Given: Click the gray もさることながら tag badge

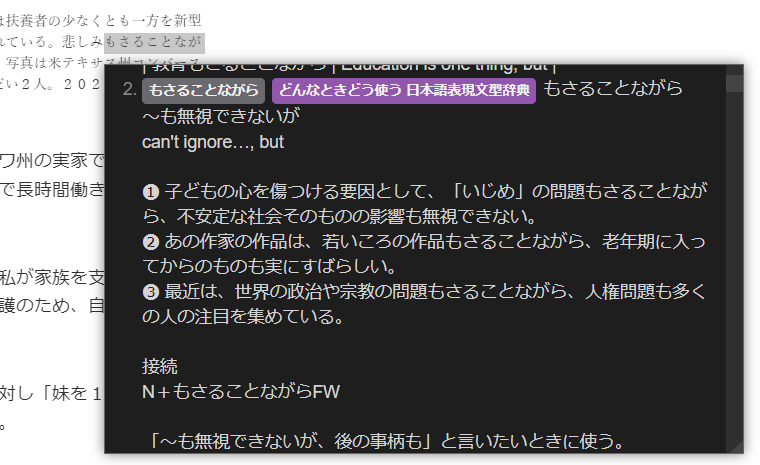Looking at the screenshot, I should 203,91.
